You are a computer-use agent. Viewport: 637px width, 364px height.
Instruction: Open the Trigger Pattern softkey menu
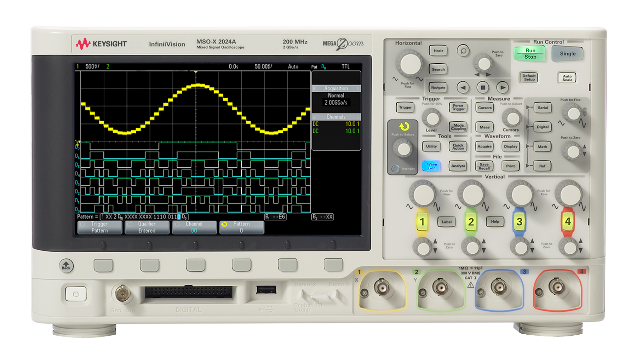click(x=99, y=227)
